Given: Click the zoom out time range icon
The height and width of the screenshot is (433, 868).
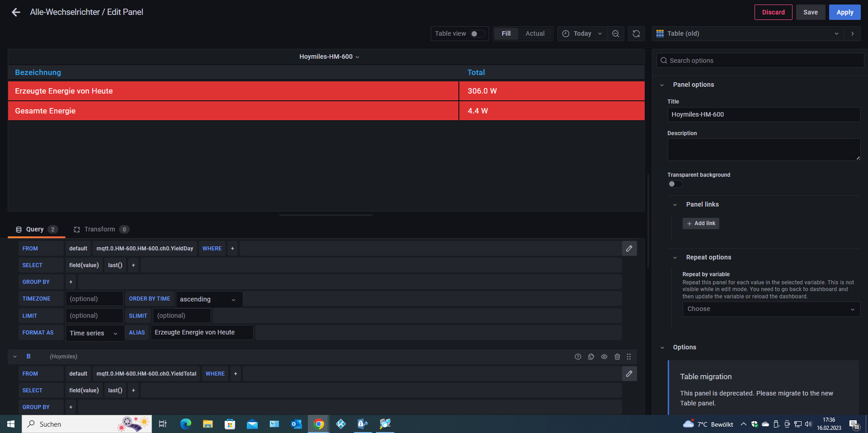Looking at the screenshot, I should point(615,34).
